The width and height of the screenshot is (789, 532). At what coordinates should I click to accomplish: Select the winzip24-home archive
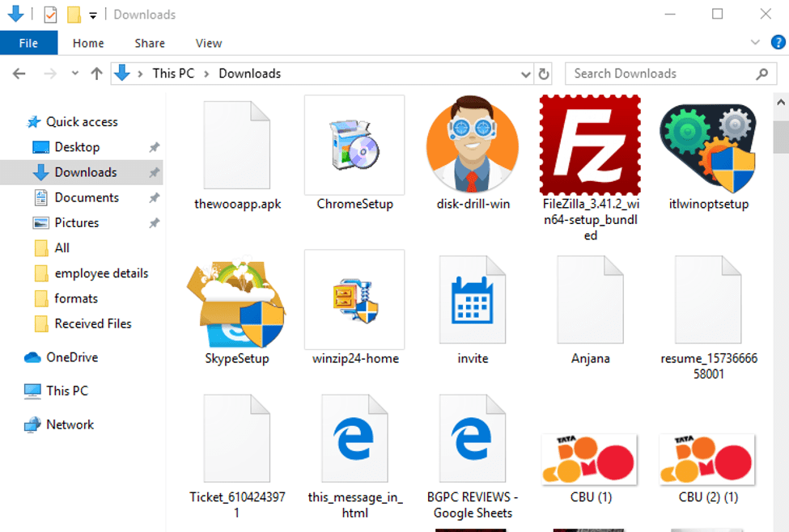354,299
